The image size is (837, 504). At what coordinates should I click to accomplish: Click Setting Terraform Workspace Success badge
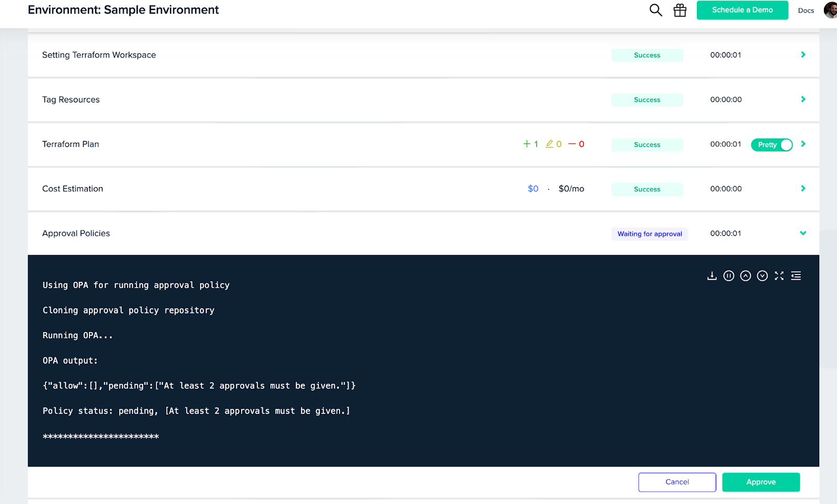(647, 55)
